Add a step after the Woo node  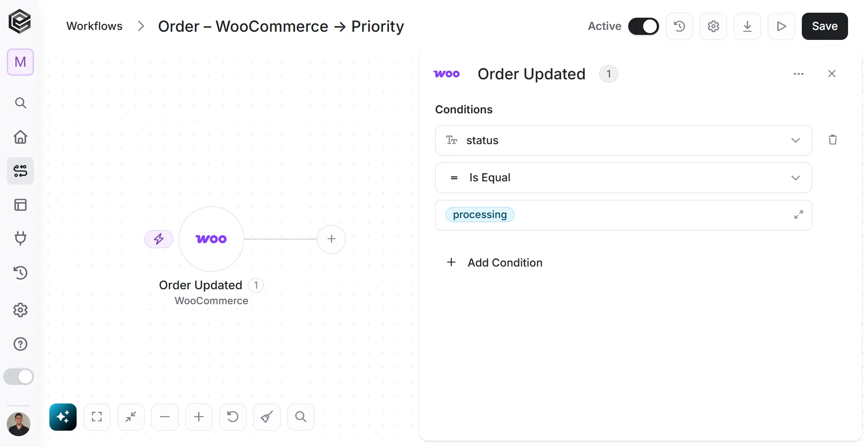pos(331,239)
